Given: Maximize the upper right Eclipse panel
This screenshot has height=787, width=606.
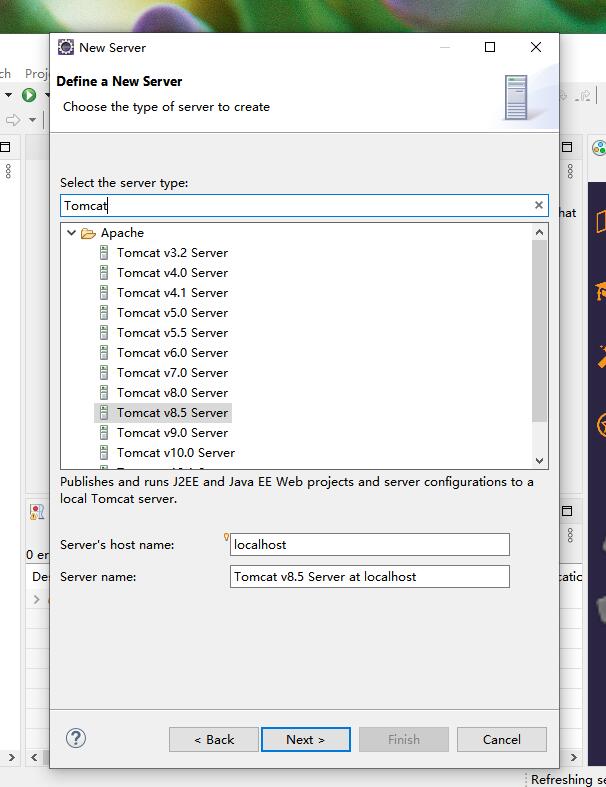Looking at the screenshot, I should click(567, 147).
